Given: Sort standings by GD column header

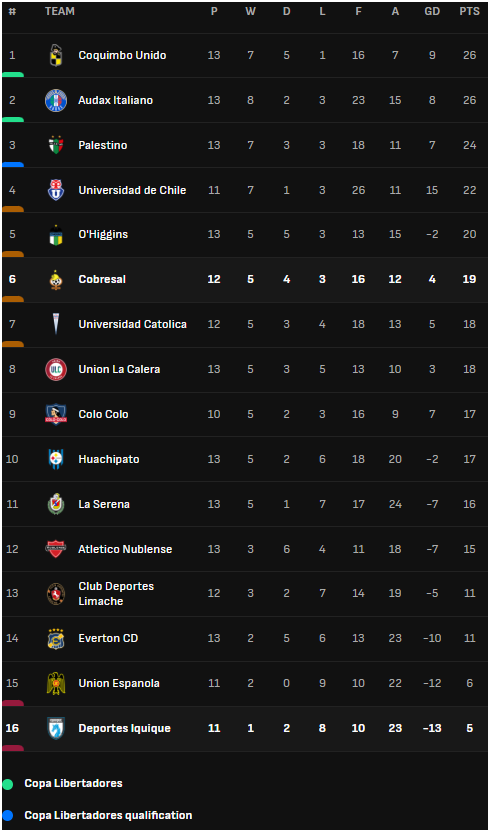Looking at the screenshot, I should click(x=432, y=12).
